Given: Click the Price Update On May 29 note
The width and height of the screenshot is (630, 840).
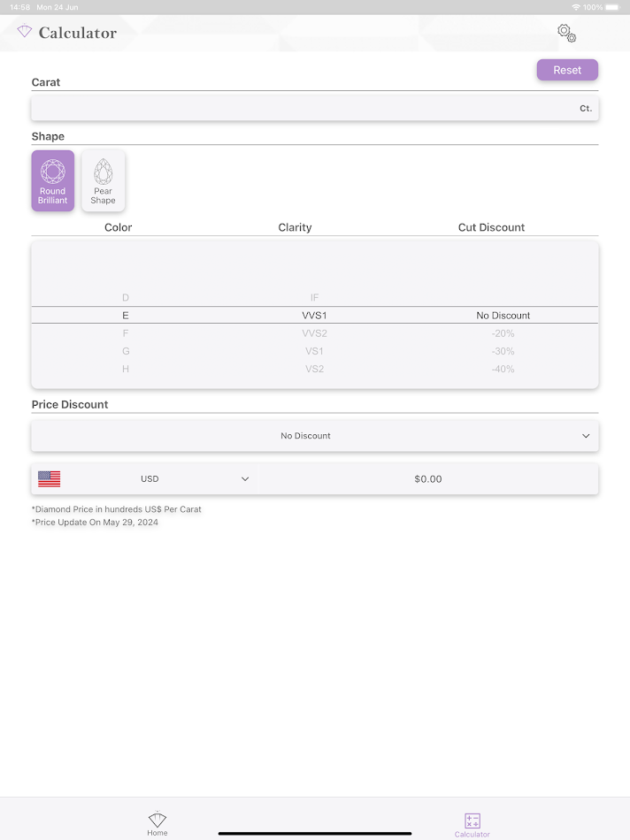Looking at the screenshot, I should click(95, 522).
